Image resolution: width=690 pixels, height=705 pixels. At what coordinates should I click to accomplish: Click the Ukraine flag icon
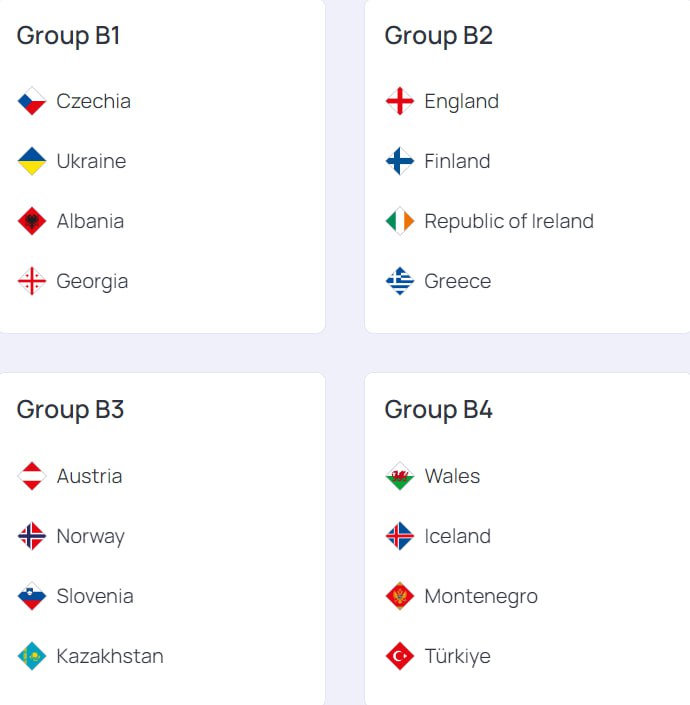click(31, 161)
